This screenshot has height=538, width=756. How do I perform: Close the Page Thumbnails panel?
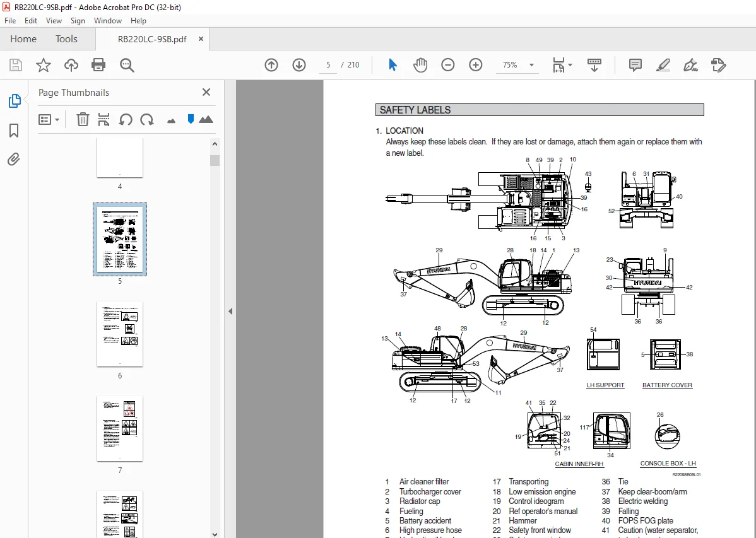click(x=206, y=92)
